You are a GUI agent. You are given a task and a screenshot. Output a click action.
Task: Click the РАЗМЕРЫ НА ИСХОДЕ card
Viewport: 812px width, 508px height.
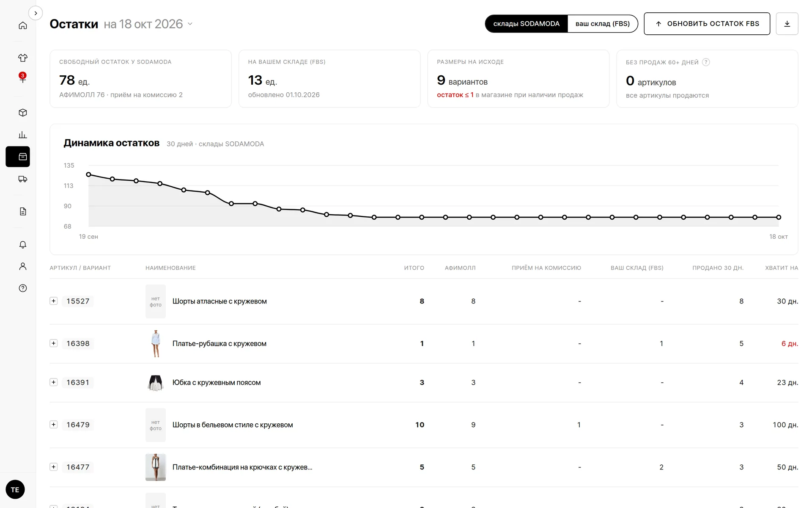click(518, 79)
